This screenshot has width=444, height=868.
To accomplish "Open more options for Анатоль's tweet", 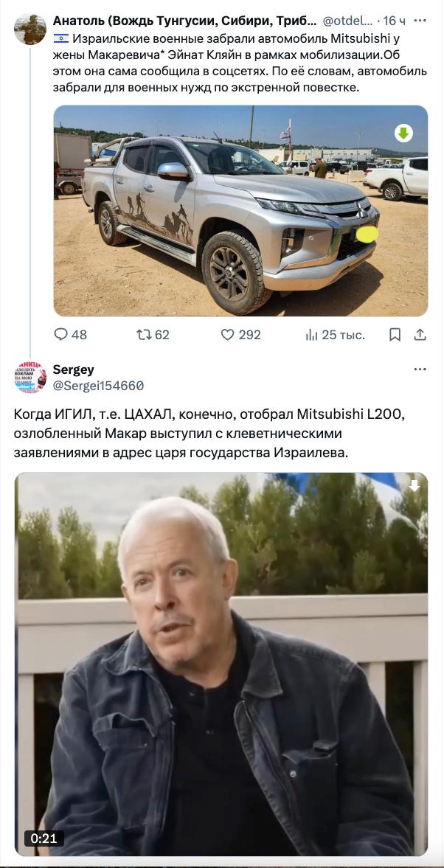I will (420, 21).
